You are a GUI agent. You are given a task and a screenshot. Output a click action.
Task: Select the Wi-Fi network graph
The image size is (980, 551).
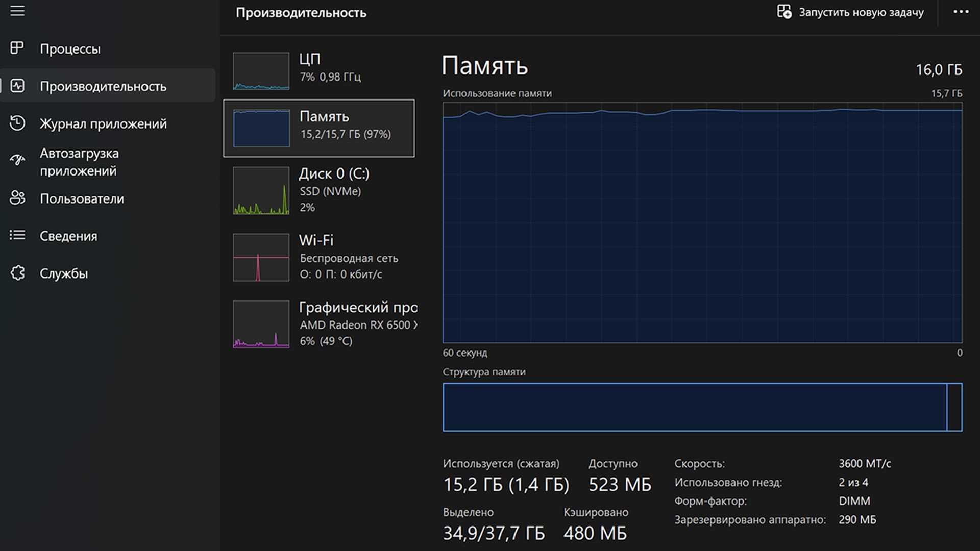(x=319, y=257)
